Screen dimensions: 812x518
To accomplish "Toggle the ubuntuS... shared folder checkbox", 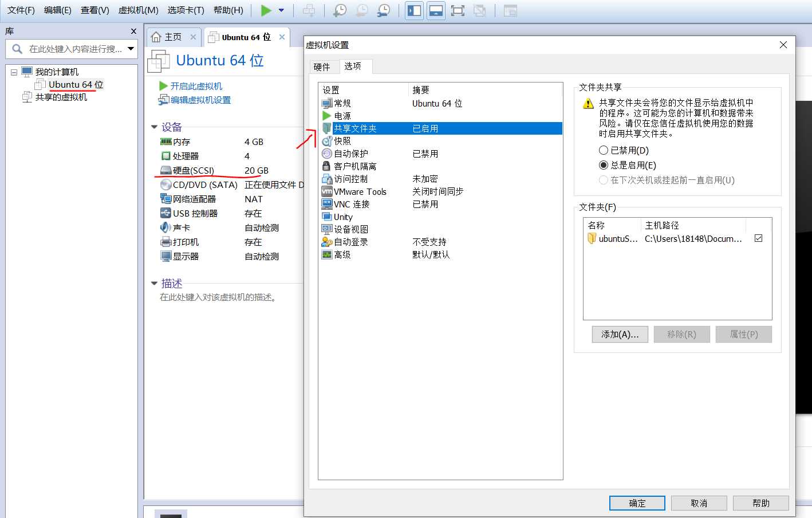I will (759, 238).
